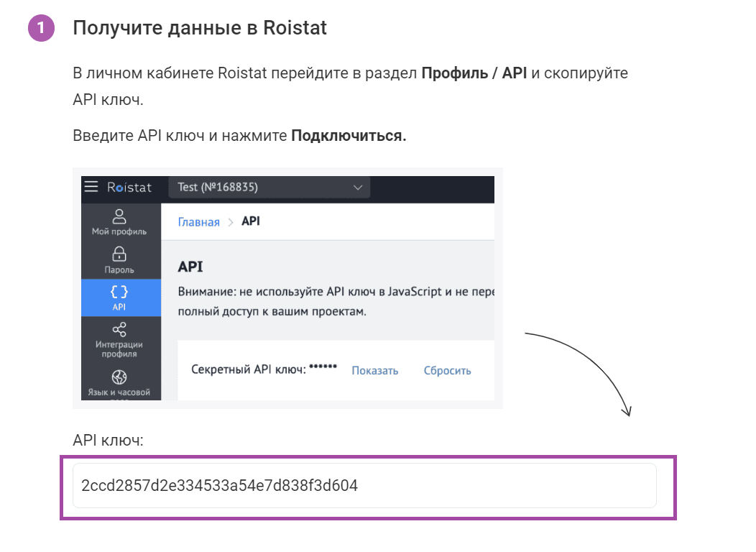The height and width of the screenshot is (552, 756).
Task: Open the hamburger menu beside Roistat logo
Action: [91, 187]
